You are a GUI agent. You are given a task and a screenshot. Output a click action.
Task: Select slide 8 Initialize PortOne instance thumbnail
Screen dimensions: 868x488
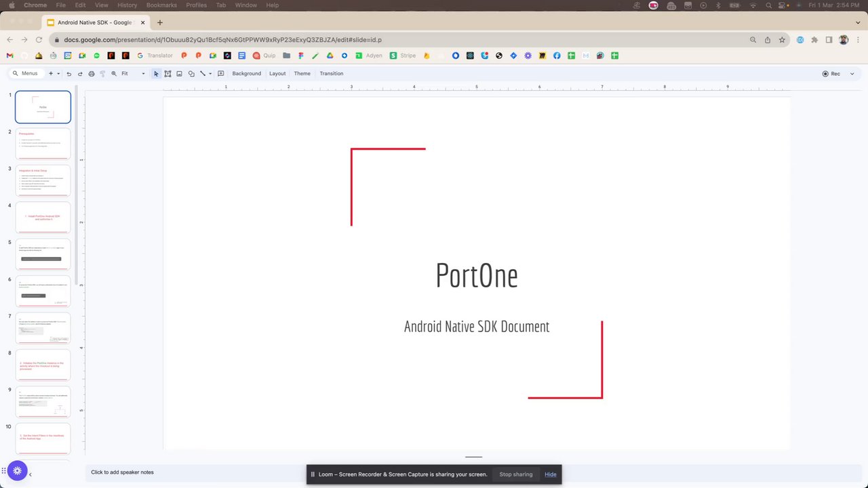coord(43,365)
